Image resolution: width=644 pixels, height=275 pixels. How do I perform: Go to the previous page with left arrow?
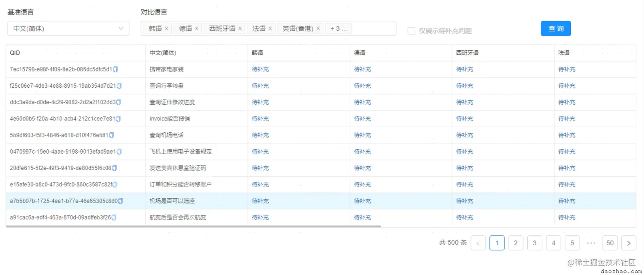pos(478,243)
